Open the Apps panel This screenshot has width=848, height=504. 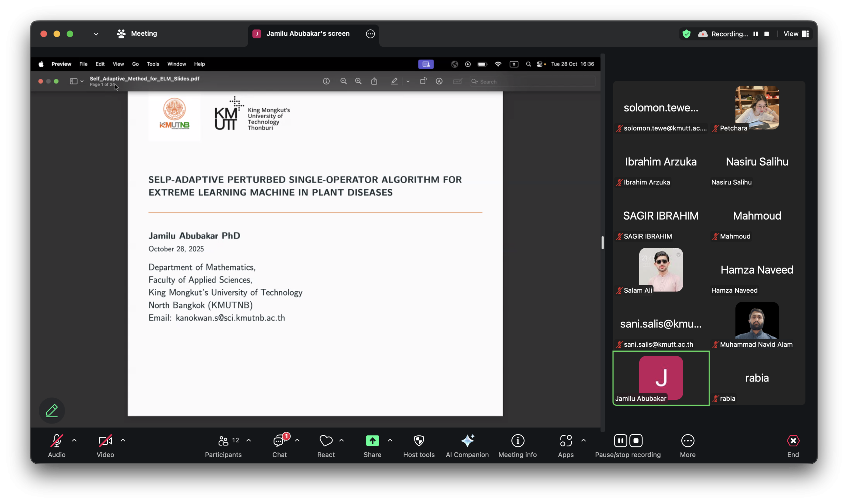[566, 441]
